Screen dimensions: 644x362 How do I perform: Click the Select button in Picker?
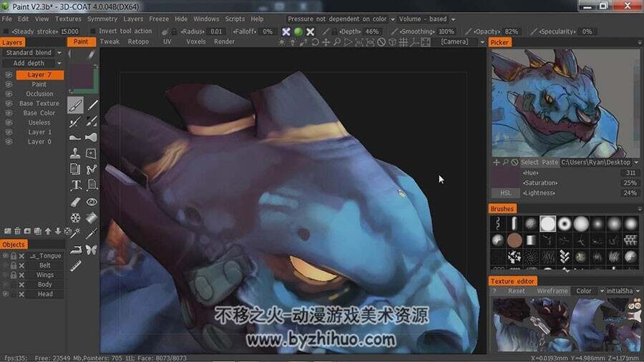(530, 162)
